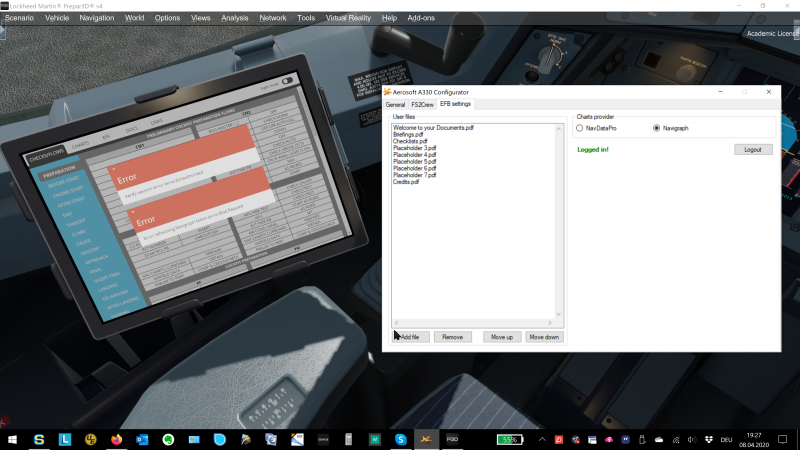Open the Virtual Reality menu
Screen dimensions: 800x450
coord(348,18)
